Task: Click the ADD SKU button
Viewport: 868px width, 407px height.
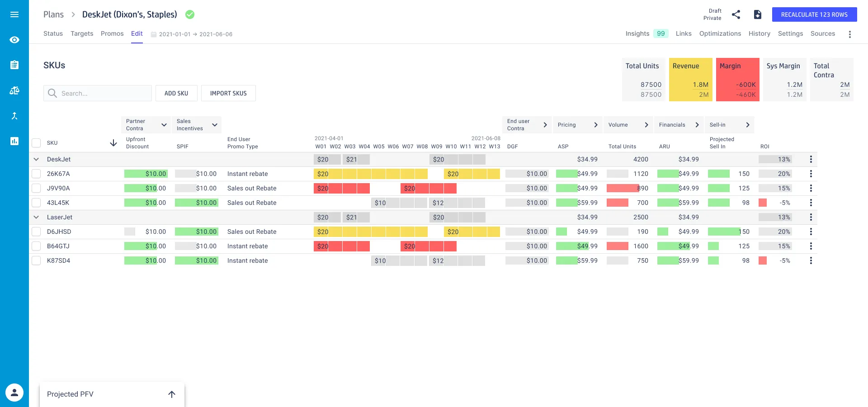Action: point(176,93)
